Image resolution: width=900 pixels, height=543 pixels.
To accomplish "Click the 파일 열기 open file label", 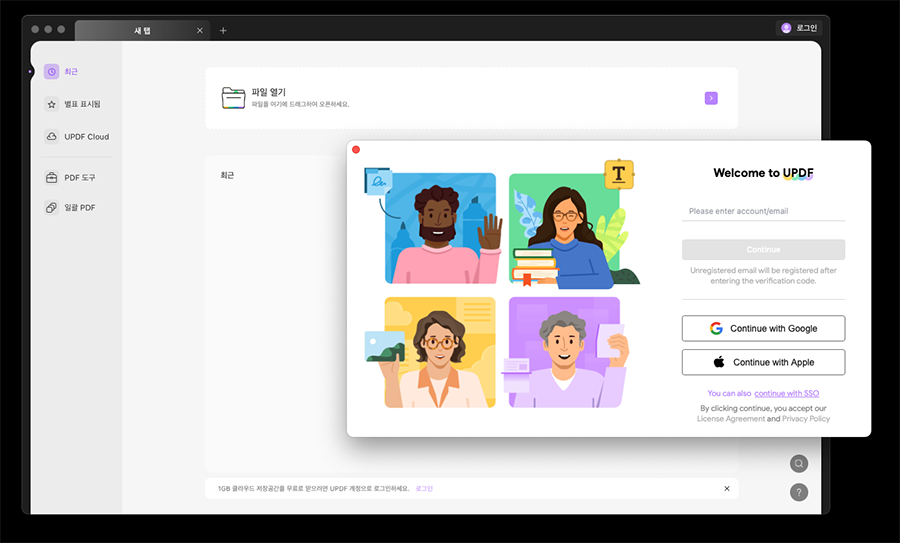I will [269, 92].
